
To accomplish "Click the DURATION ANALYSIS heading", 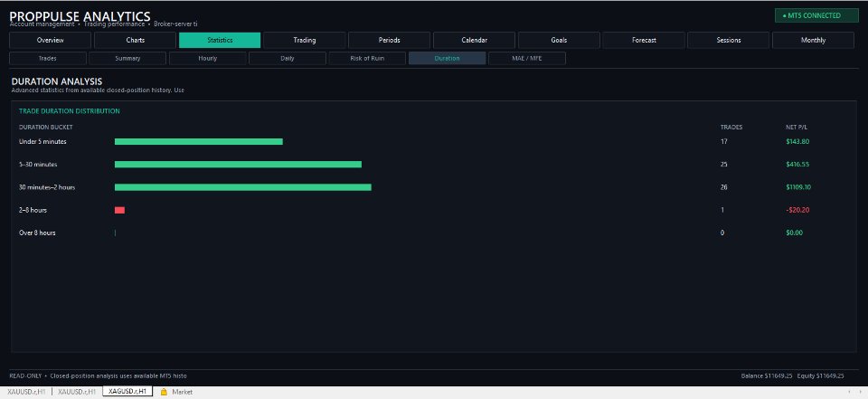I will coord(56,81).
